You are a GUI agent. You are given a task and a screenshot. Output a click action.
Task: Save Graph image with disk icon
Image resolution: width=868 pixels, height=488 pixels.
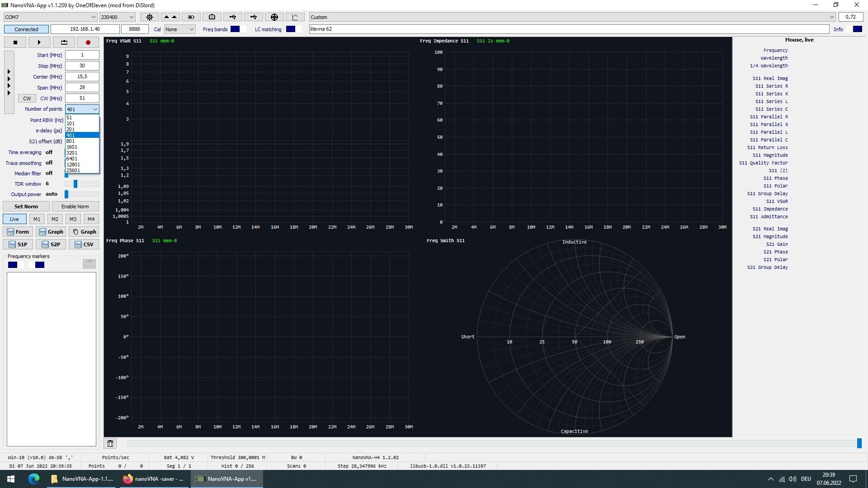51,232
